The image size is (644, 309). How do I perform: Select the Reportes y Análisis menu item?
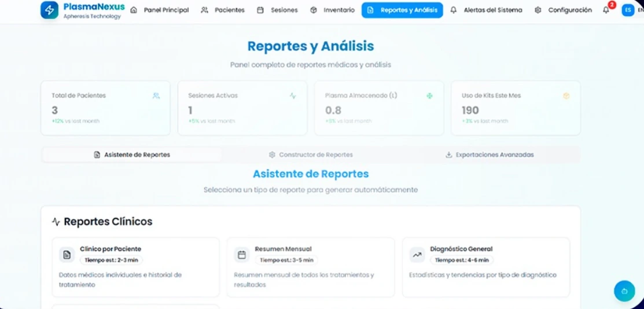[402, 10]
